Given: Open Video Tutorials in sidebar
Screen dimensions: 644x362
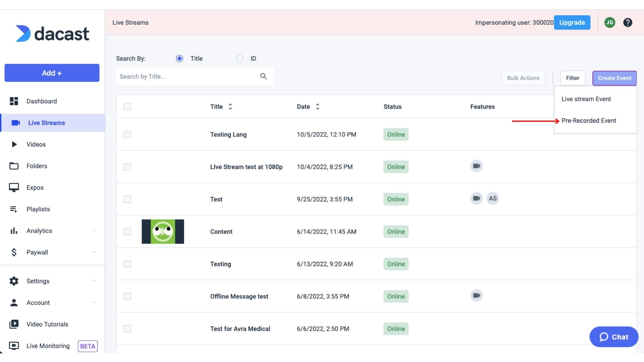Looking at the screenshot, I should [x=47, y=324].
